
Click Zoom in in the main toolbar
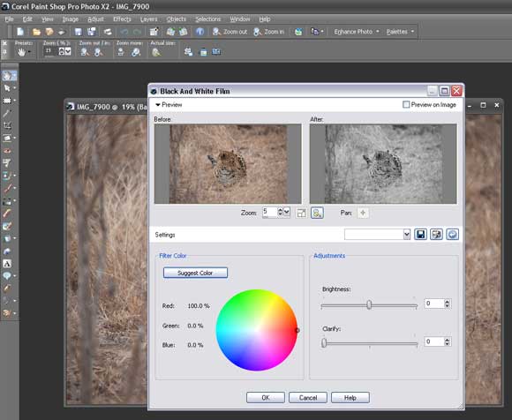coord(269,32)
